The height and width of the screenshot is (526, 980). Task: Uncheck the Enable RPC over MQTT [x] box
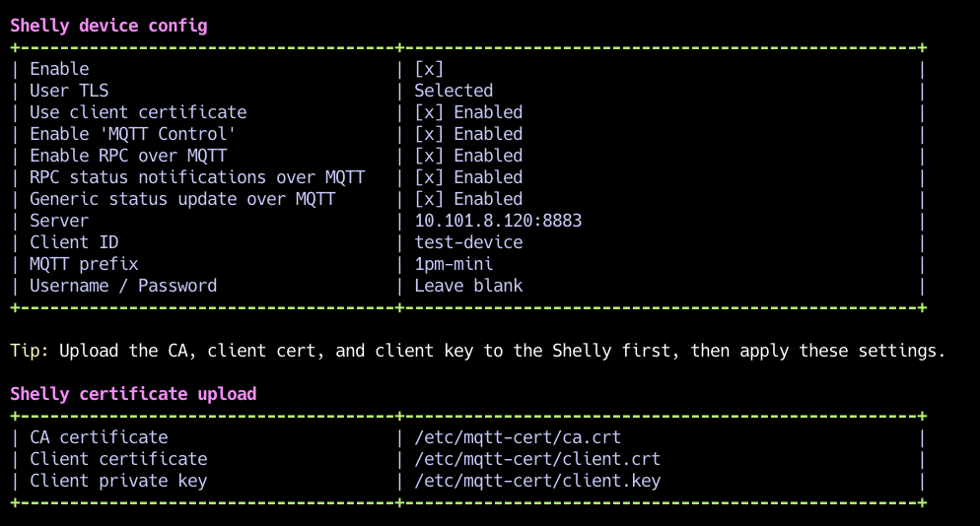(429, 156)
